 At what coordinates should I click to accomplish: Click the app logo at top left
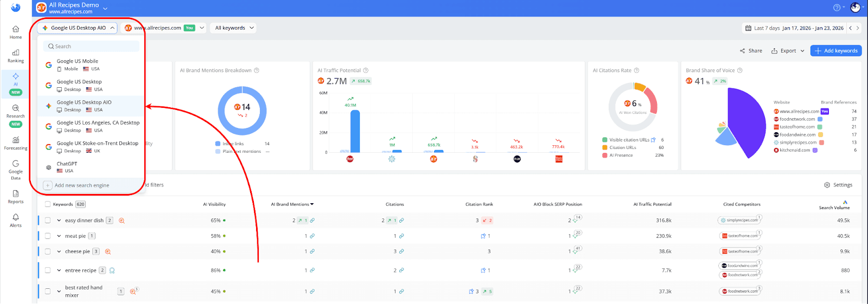pos(16,8)
